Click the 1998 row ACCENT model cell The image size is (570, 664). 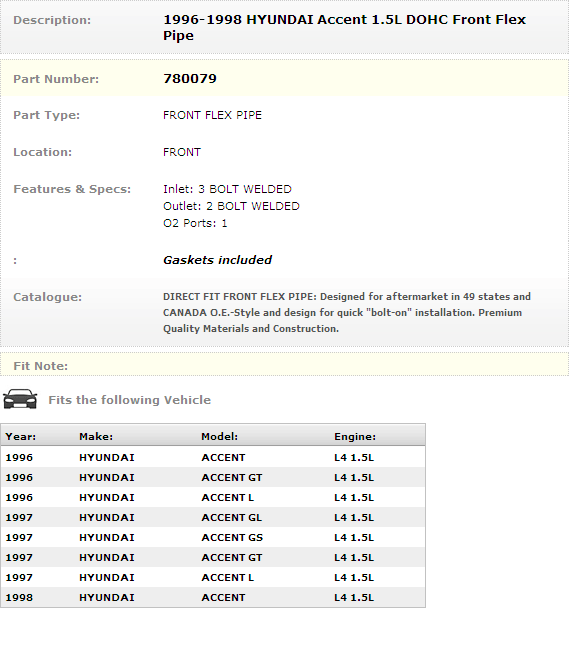(223, 598)
